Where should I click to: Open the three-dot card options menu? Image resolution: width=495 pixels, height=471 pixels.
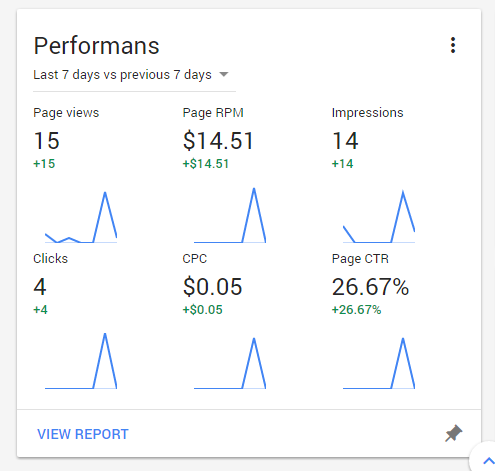[453, 45]
